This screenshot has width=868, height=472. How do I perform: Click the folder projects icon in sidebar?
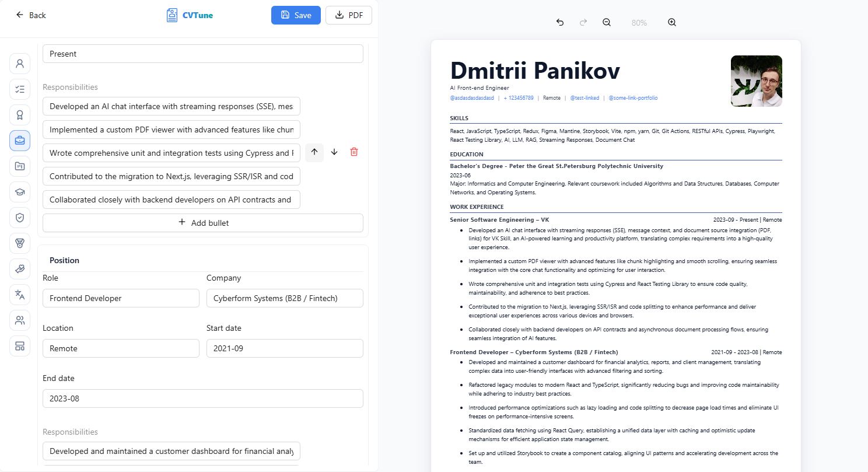tap(20, 166)
